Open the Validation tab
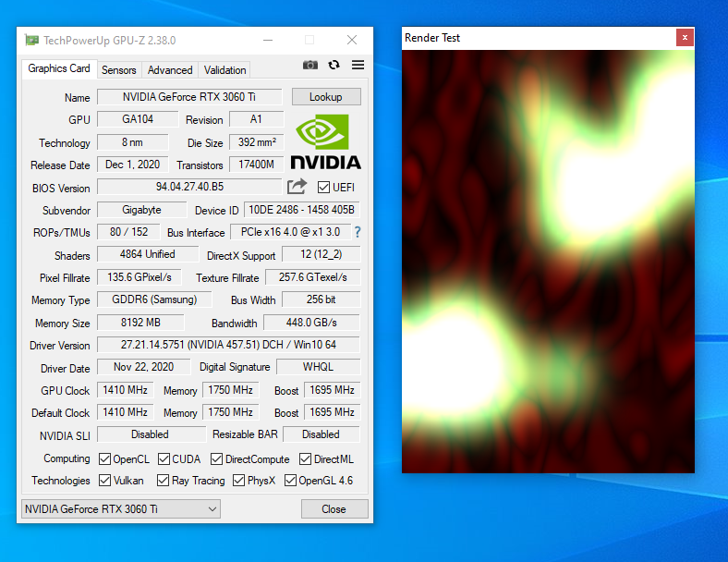This screenshot has height=562, width=728. [224, 70]
